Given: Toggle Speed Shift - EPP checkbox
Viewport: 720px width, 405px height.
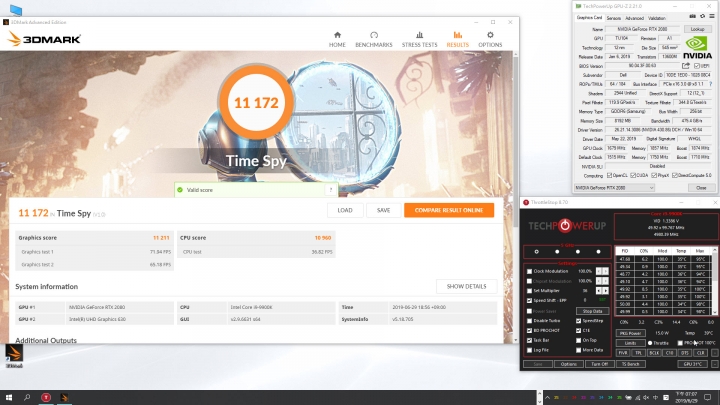Looking at the screenshot, I should point(529,300).
